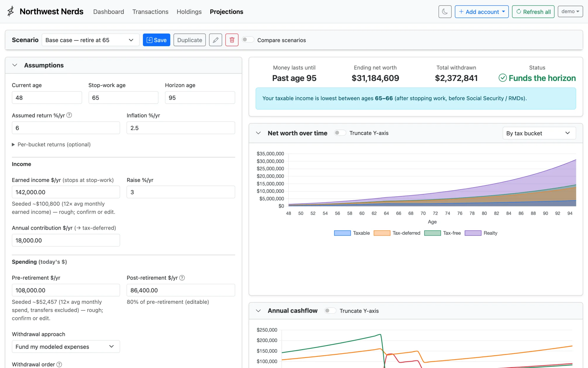
Task: Click the Raise %/yr input field
Action: point(181,192)
